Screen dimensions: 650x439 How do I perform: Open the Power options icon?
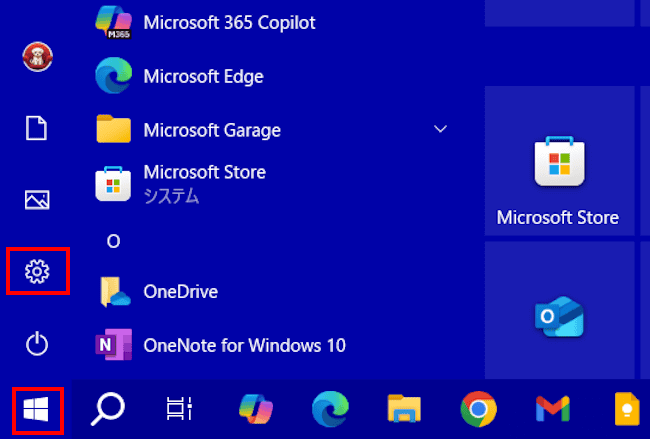pyautogui.click(x=37, y=343)
